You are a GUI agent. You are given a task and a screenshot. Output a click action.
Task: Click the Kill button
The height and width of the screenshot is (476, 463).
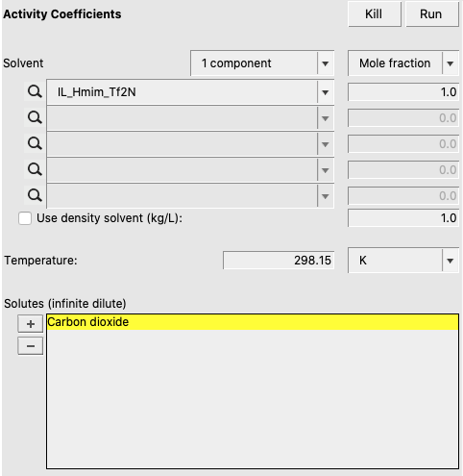[x=375, y=14]
